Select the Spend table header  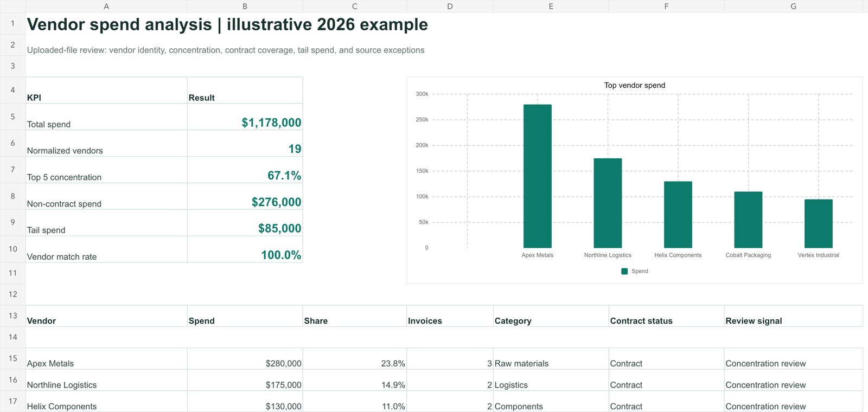pyautogui.click(x=245, y=316)
